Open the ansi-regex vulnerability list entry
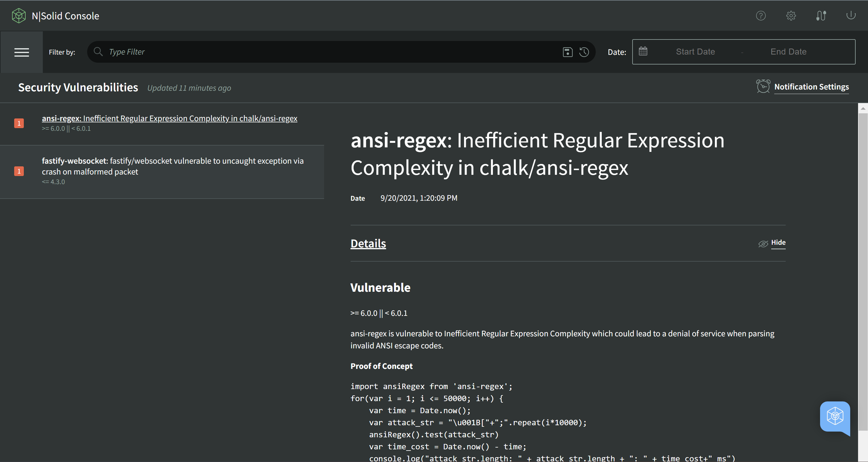 click(x=169, y=118)
